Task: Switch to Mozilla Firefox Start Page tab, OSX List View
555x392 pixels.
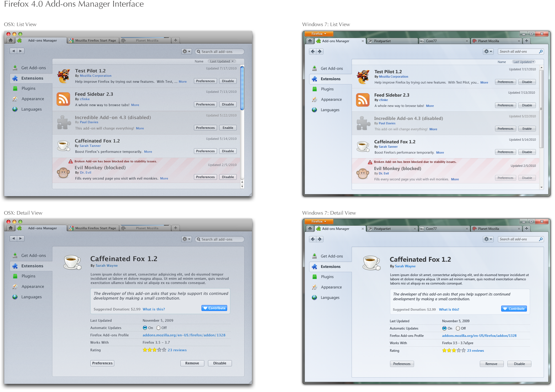Action: (93, 40)
